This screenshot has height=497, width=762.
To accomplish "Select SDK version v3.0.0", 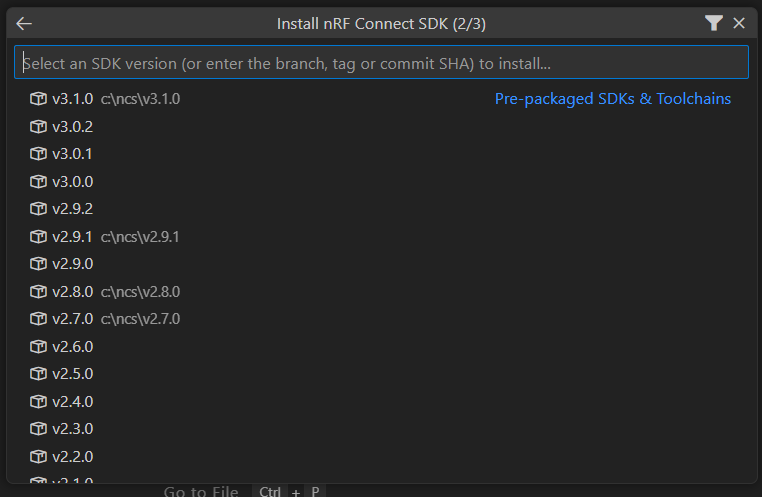I will 72,182.
